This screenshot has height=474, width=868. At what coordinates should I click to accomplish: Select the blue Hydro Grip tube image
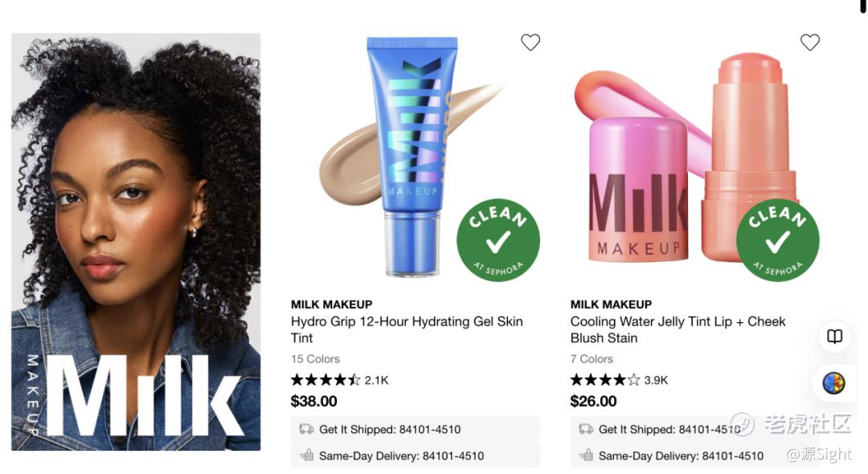pos(411,157)
